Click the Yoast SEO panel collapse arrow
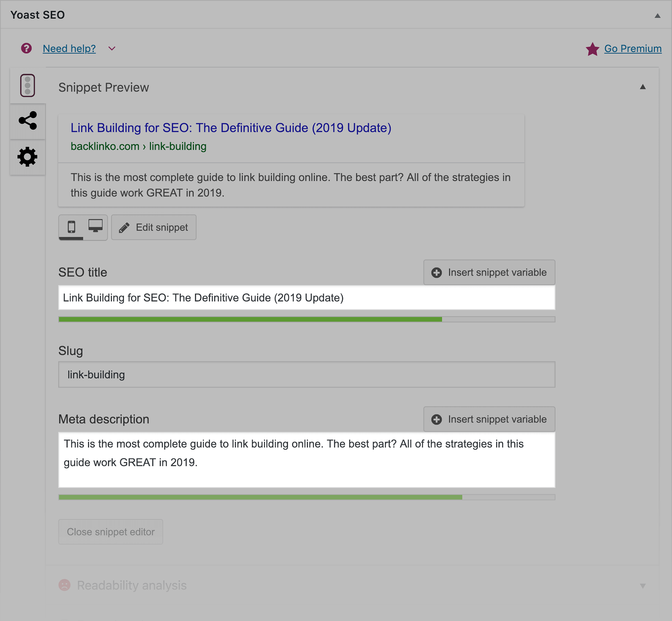672x621 pixels. [x=658, y=15]
